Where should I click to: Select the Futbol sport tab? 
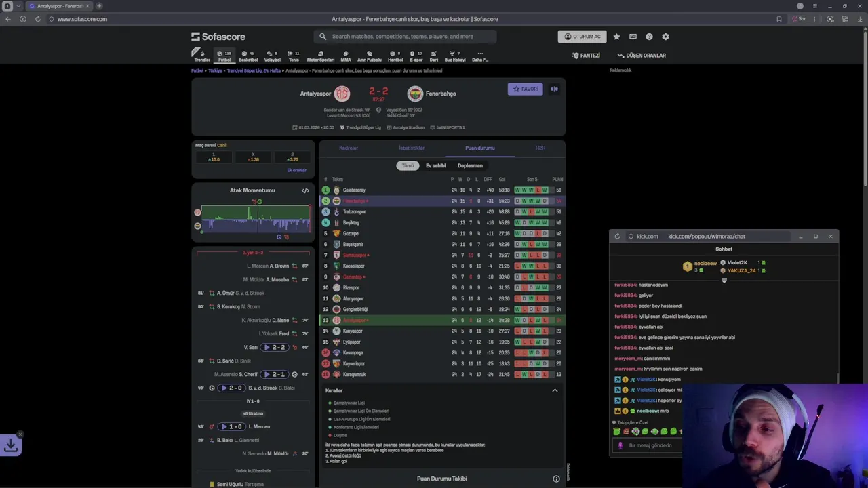[224, 56]
